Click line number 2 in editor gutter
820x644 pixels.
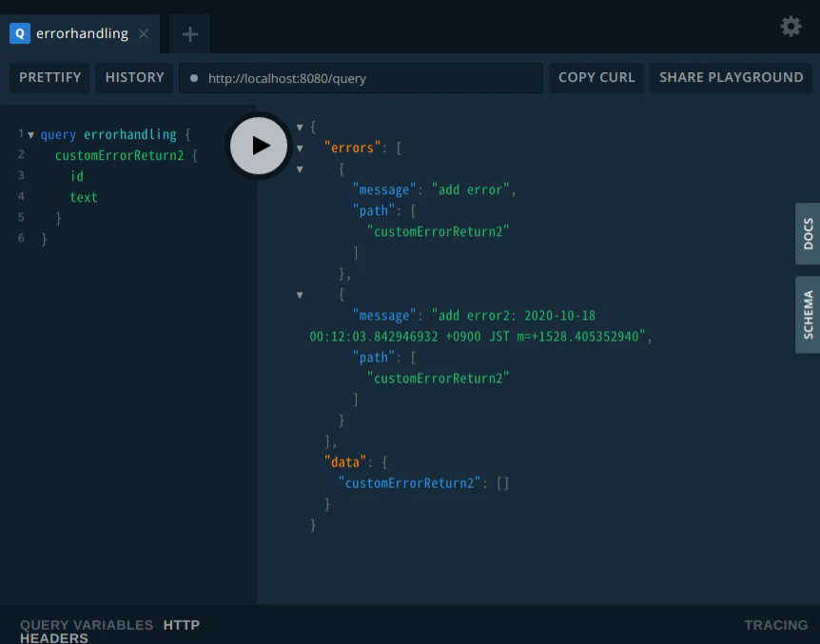click(x=21, y=154)
